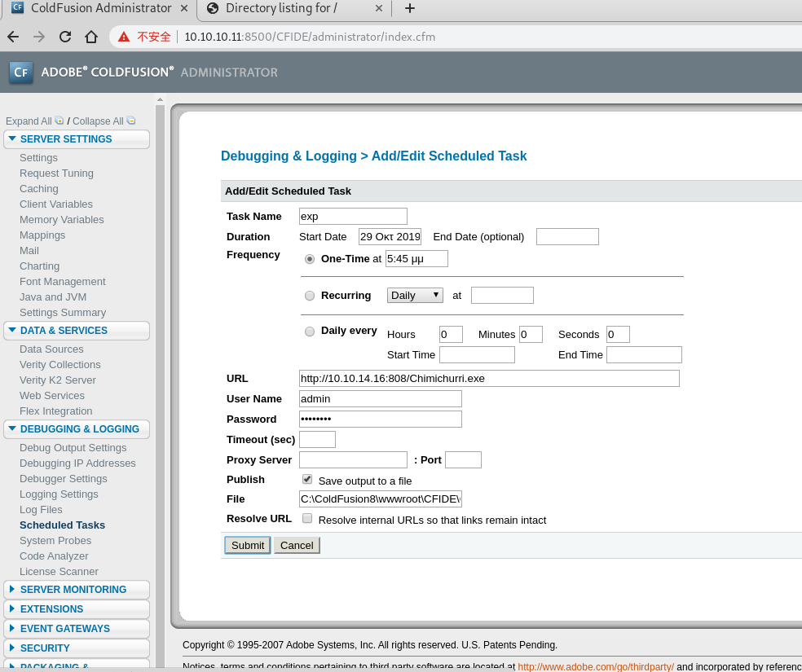
Task: Click the Task Name field containing exp
Action: [353, 216]
